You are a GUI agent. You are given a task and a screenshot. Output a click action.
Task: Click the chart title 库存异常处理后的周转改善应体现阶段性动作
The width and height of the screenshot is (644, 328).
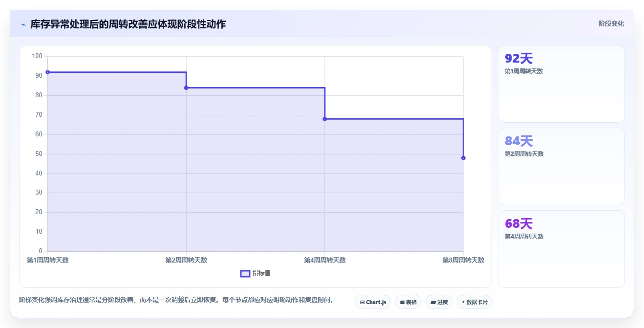[128, 24]
